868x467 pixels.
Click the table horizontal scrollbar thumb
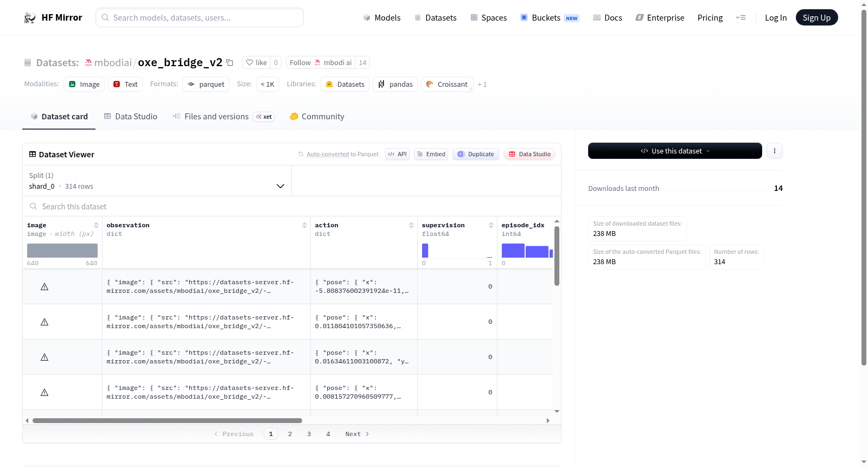pyautogui.click(x=167, y=420)
